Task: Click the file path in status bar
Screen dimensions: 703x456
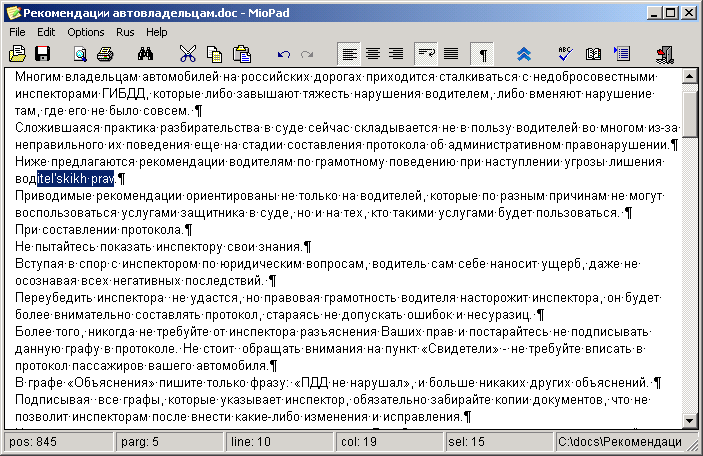Action: (620, 442)
